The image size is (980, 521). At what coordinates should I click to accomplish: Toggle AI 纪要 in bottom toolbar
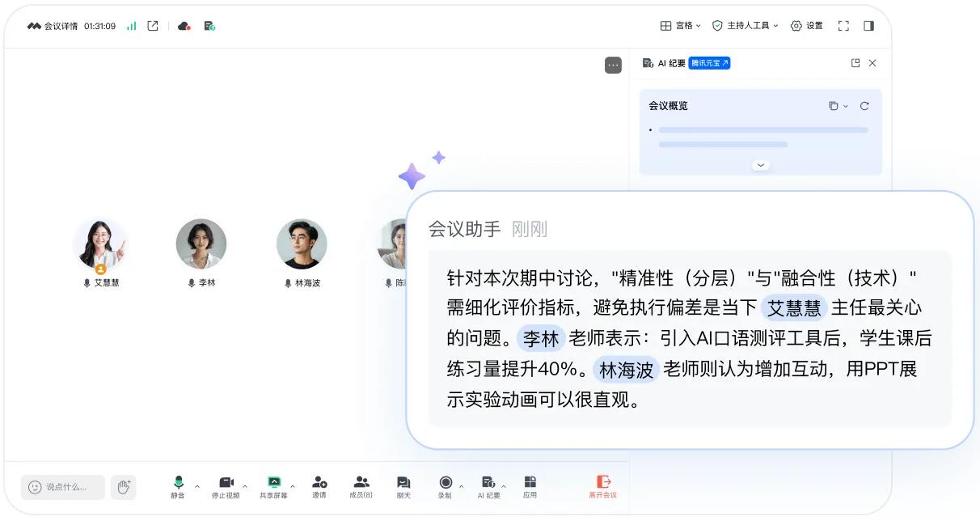[x=488, y=486]
